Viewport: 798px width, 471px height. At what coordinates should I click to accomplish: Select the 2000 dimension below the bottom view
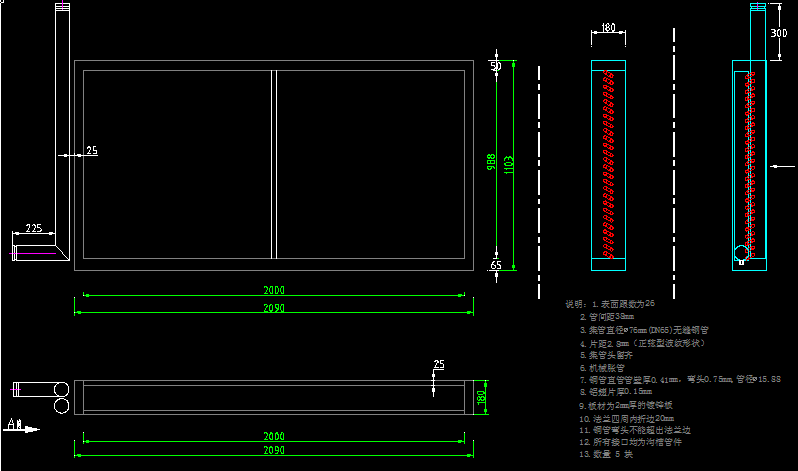click(273, 436)
